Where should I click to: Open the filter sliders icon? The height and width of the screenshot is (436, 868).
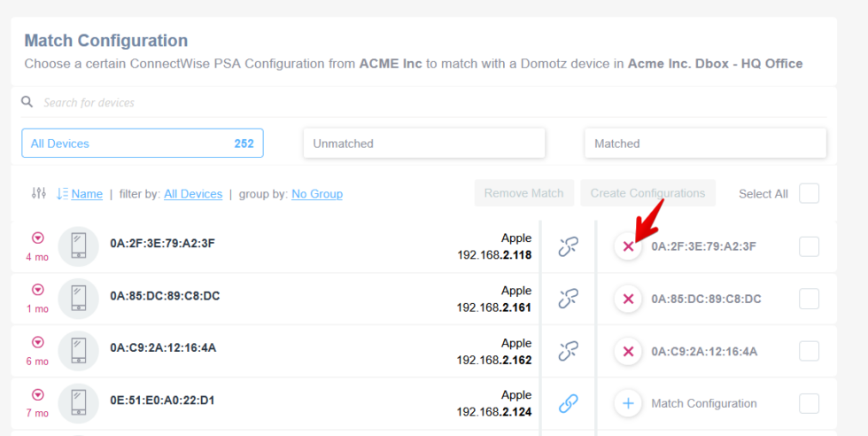coord(38,193)
